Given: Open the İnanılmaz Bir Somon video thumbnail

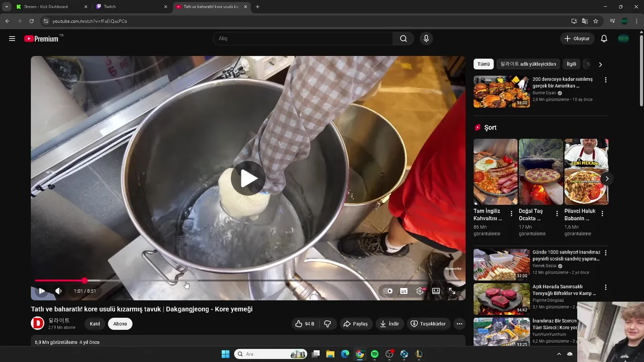Looking at the screenshot, I should (x=502, y=332).
